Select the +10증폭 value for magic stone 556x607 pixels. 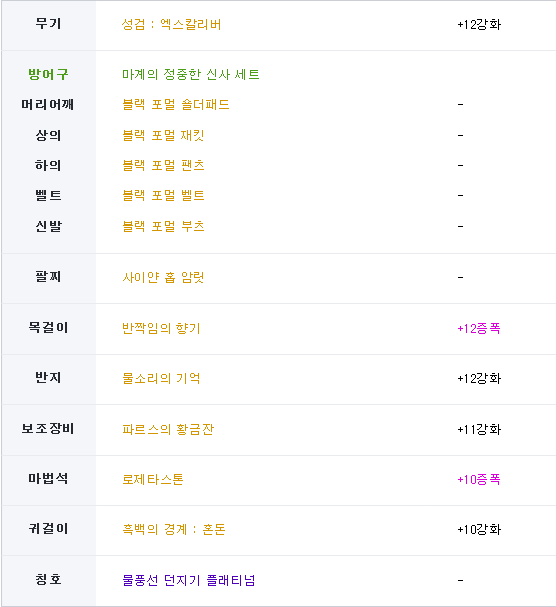(x=479, y=480)
